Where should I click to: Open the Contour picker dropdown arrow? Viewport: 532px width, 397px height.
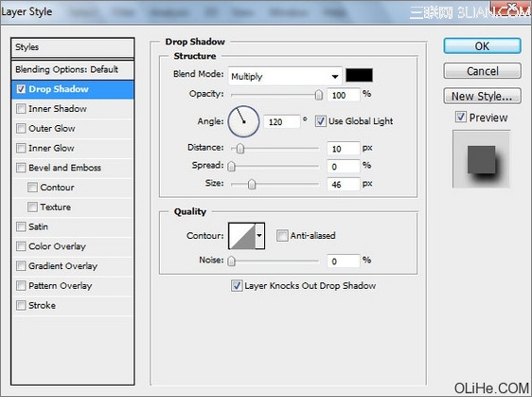pyautogui.click(x=259, y=236)
